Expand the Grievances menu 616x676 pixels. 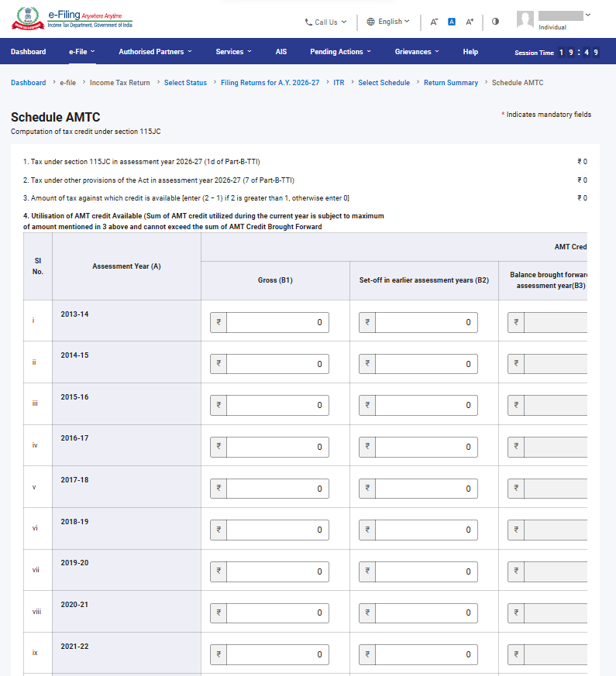(x=417, y=52)
